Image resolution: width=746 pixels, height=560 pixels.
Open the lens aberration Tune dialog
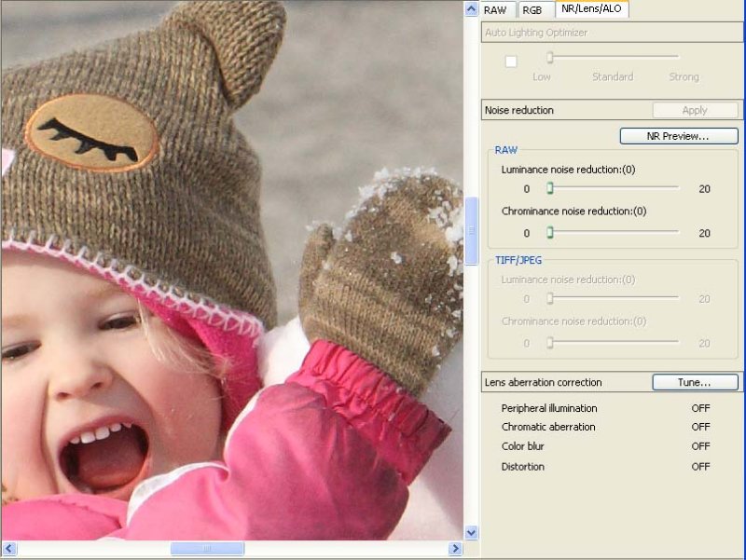[x=695, y=382]
